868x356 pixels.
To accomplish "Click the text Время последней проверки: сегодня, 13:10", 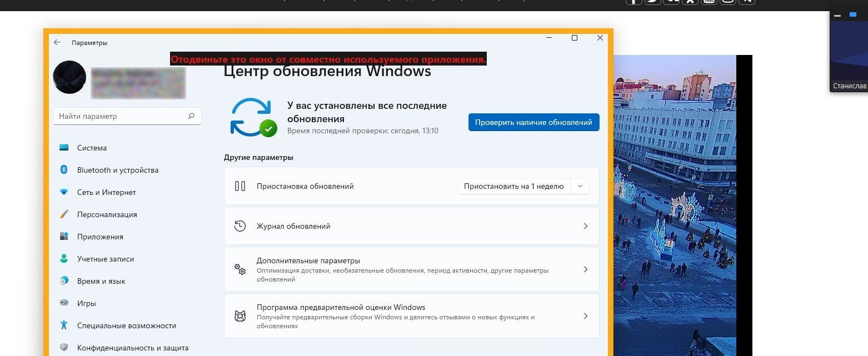I will click(x=363, y=131).
